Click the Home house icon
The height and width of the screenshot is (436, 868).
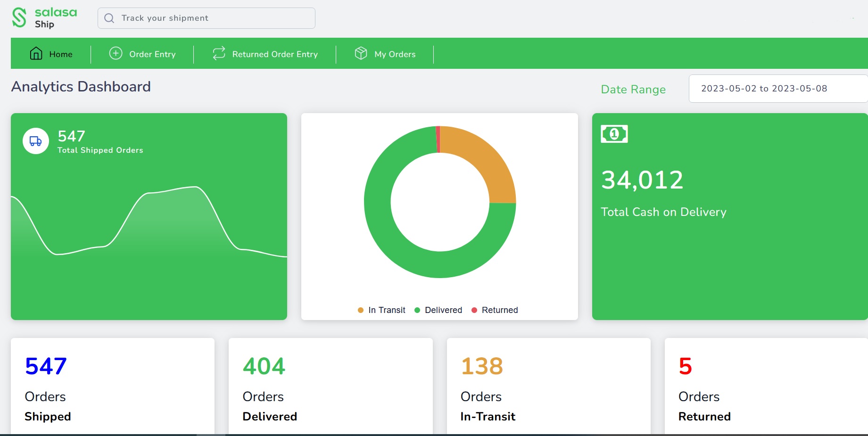[x=36, y=54]
